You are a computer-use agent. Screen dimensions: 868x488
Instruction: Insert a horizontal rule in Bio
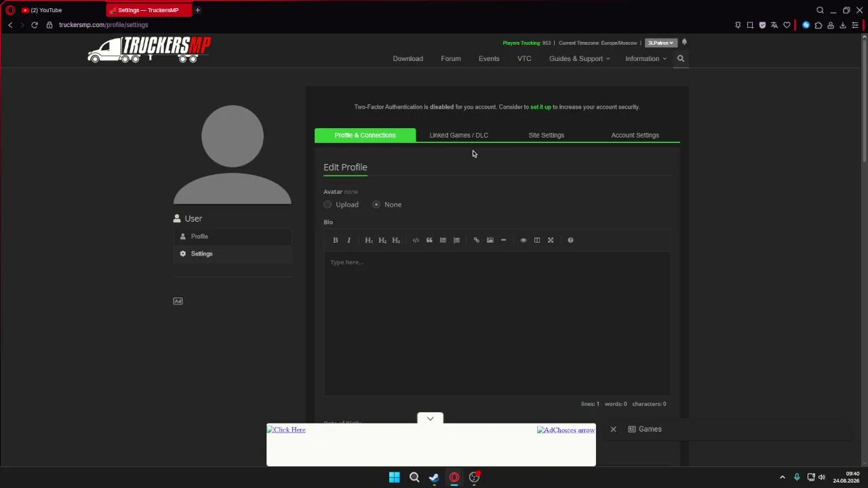(x=503, y=240)
